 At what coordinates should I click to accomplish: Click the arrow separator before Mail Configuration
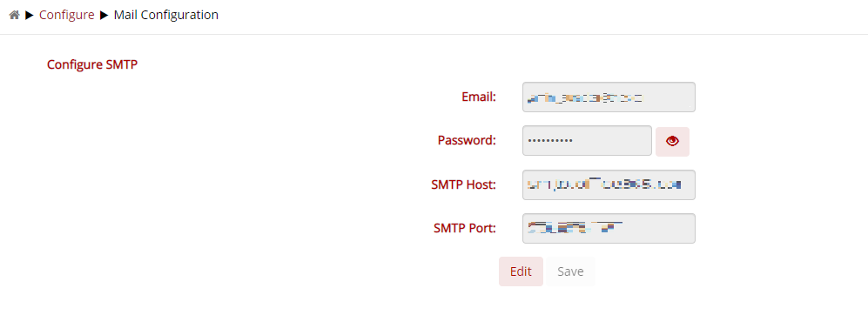(104, 16)
